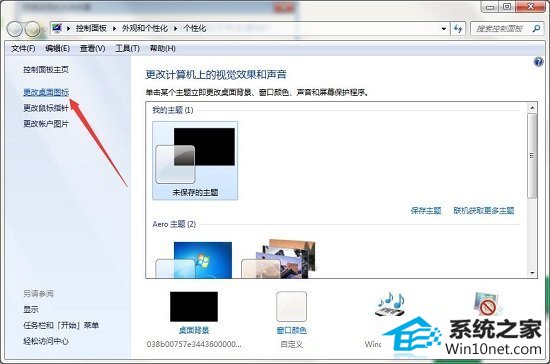Image resolution: width=550 pixels, height=364 pixels.
Task: Maximize the personalization window
Action: [x=507, y=7]
